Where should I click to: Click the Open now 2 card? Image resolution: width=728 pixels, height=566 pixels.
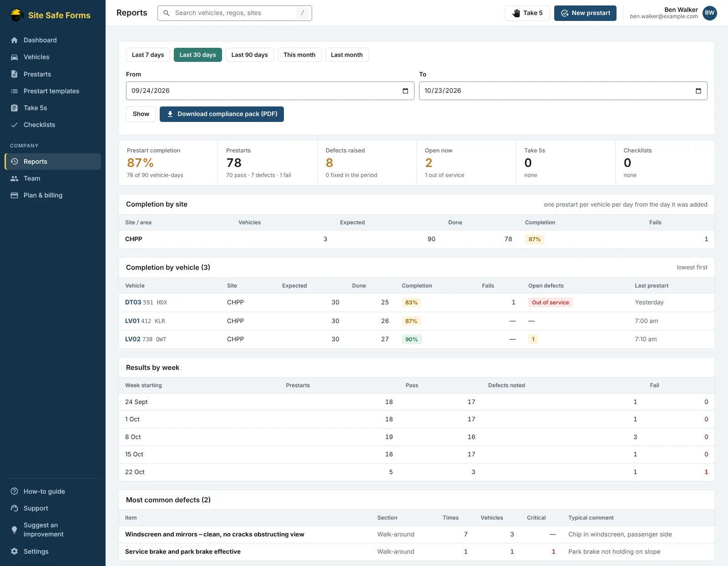point(466,163)
